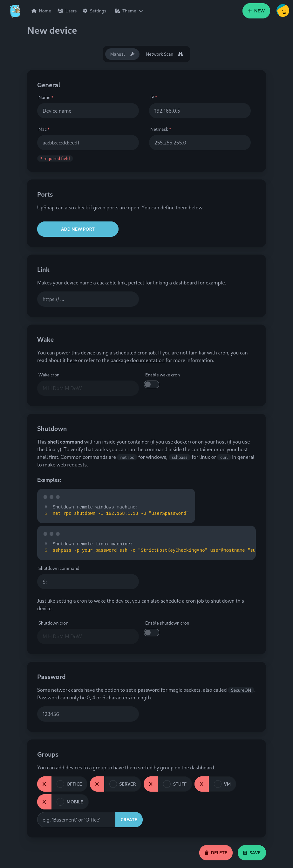Select the VM group radio button
This screenshot has height=868, width=293.
coord(218,784)
